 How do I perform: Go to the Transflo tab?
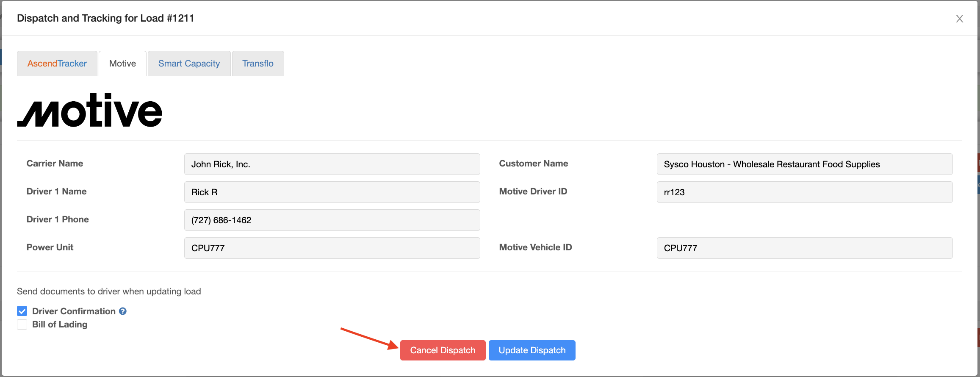click(258, 64)
